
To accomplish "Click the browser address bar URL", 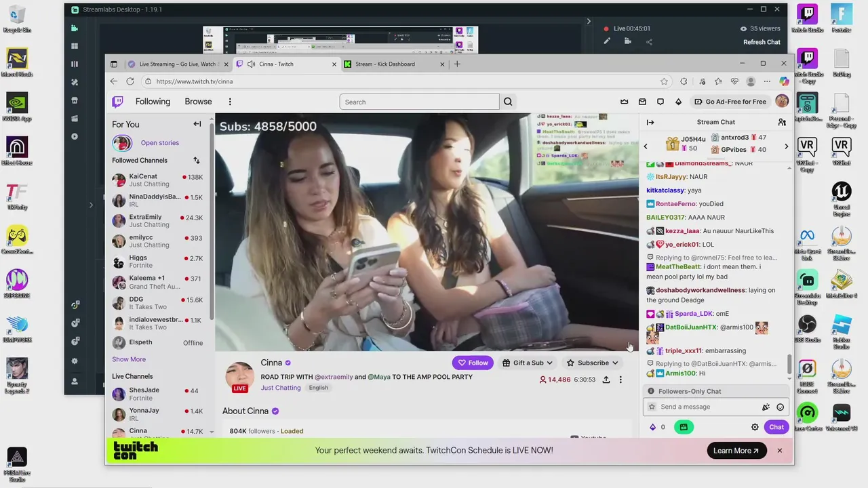I will point(195,81).
